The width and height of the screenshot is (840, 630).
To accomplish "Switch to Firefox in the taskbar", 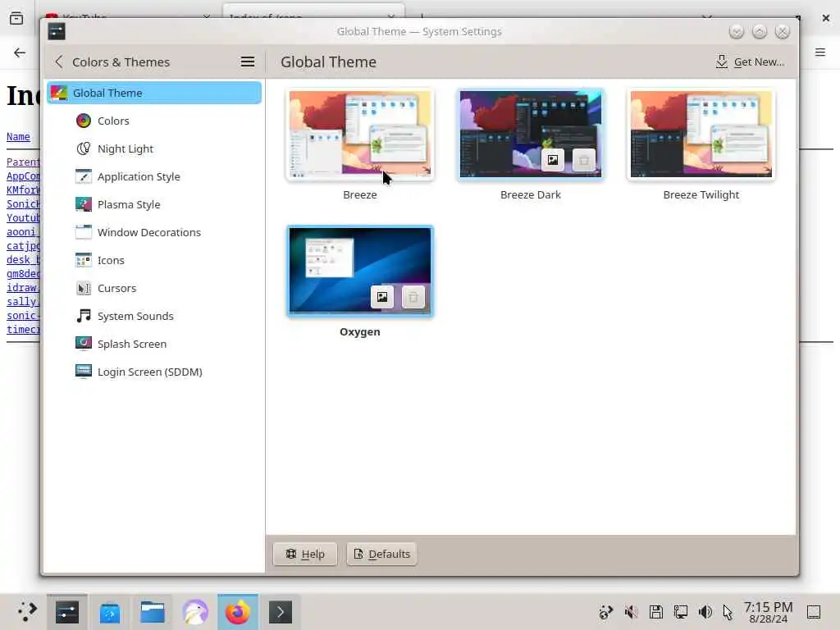I will pos(238,612).
